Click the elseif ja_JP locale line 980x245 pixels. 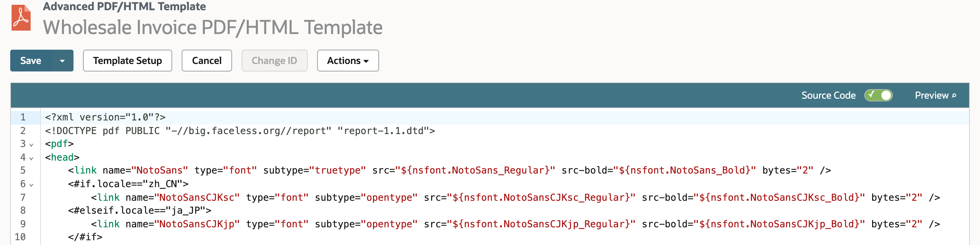click(x=140, y=210)
